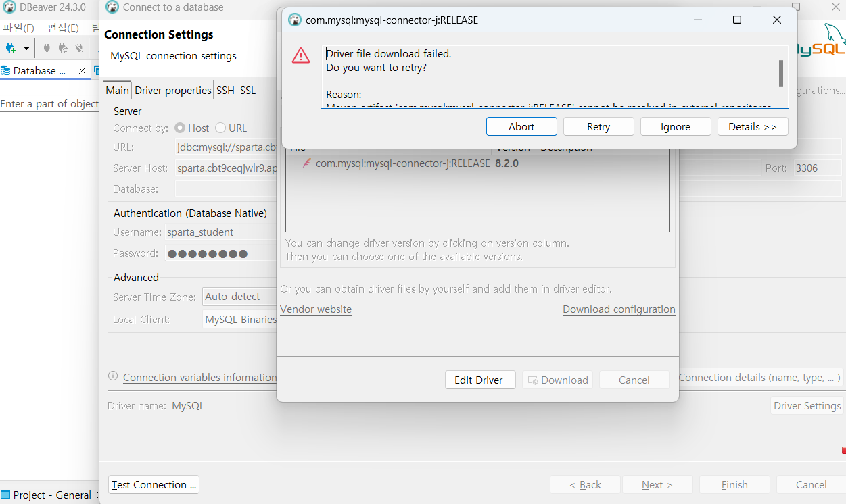
Task: Maximize the mysql-connector-j error dialog
Action: 737,20
